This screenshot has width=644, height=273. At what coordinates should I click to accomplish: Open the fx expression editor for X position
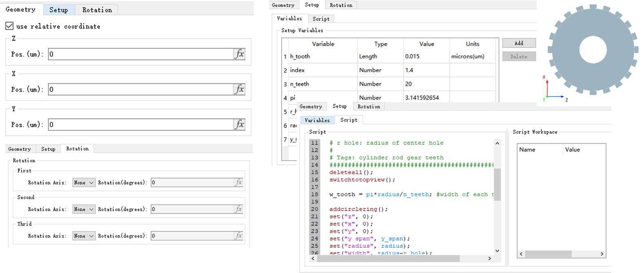pyautogui.click(x=239, y=89)
